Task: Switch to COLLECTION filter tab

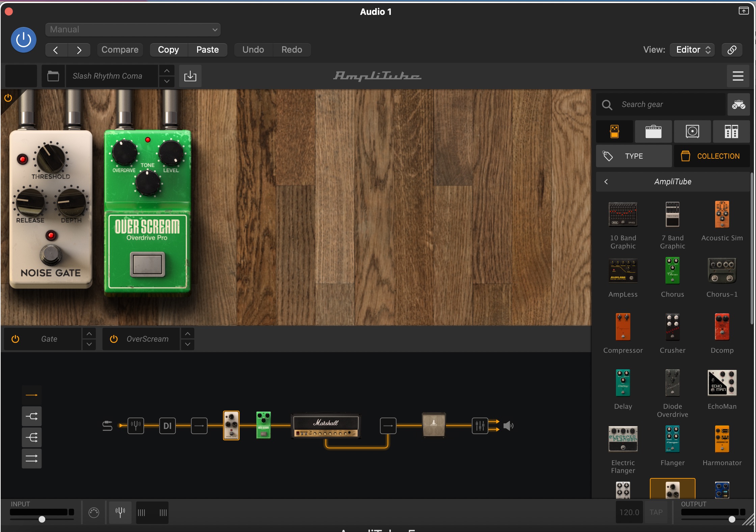Action: coord(712,156)
